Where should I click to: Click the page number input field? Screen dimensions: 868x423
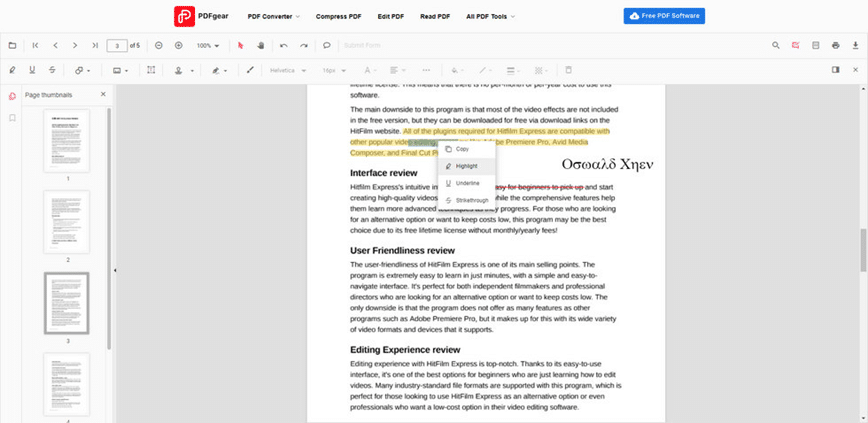click(116, 45)
